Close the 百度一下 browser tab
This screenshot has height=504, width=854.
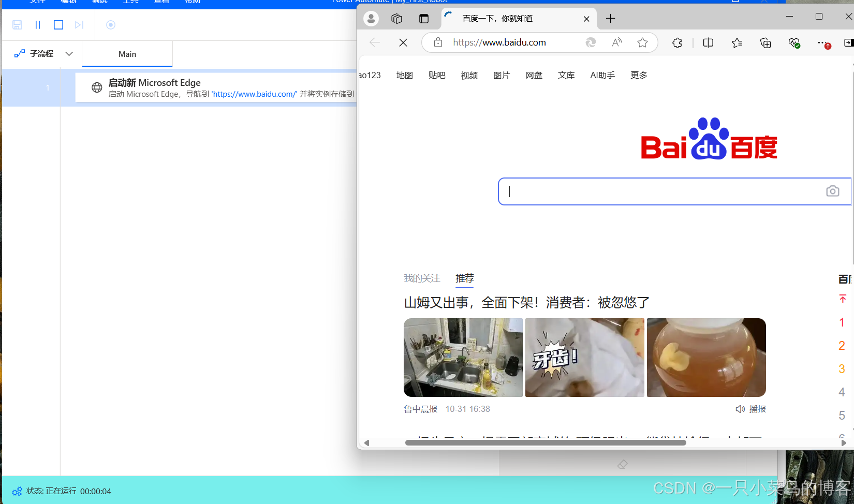586,19
